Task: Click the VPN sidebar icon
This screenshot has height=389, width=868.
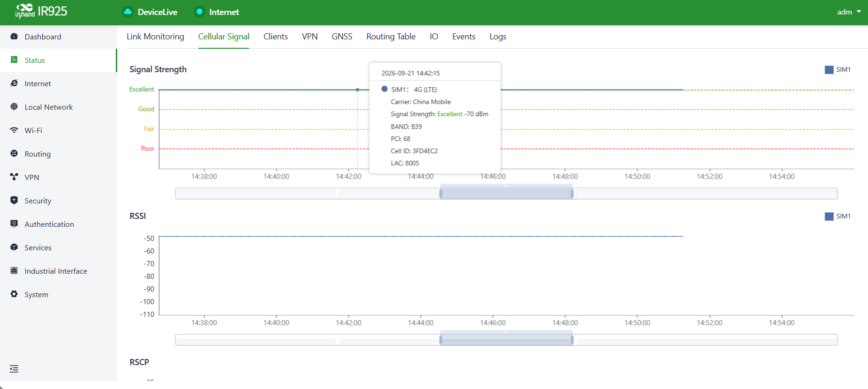Action: pyautogui.click(x=14, y=177)
